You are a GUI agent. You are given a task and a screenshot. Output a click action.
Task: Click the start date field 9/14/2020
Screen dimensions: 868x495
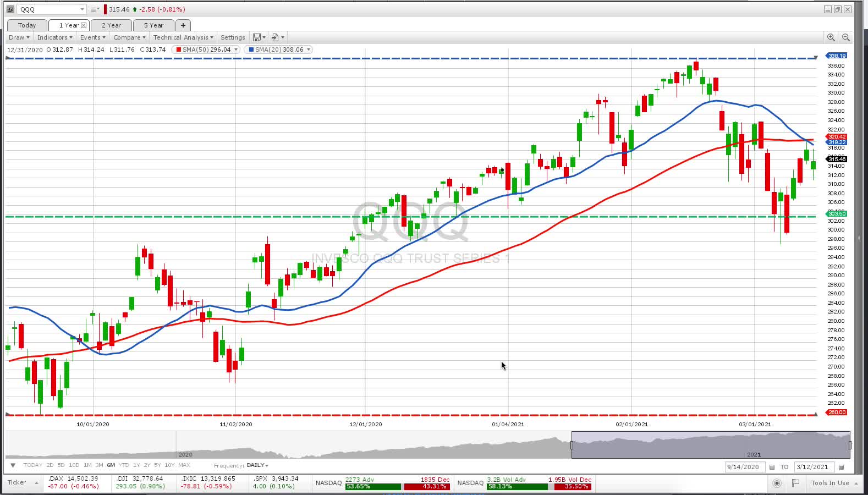[x=745, y=467]
